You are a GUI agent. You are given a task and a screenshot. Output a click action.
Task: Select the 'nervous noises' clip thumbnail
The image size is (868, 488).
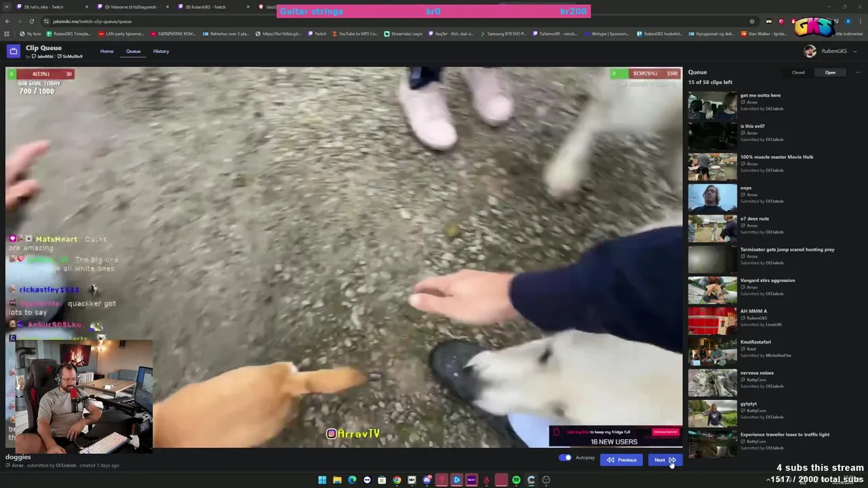coord(712,383)
